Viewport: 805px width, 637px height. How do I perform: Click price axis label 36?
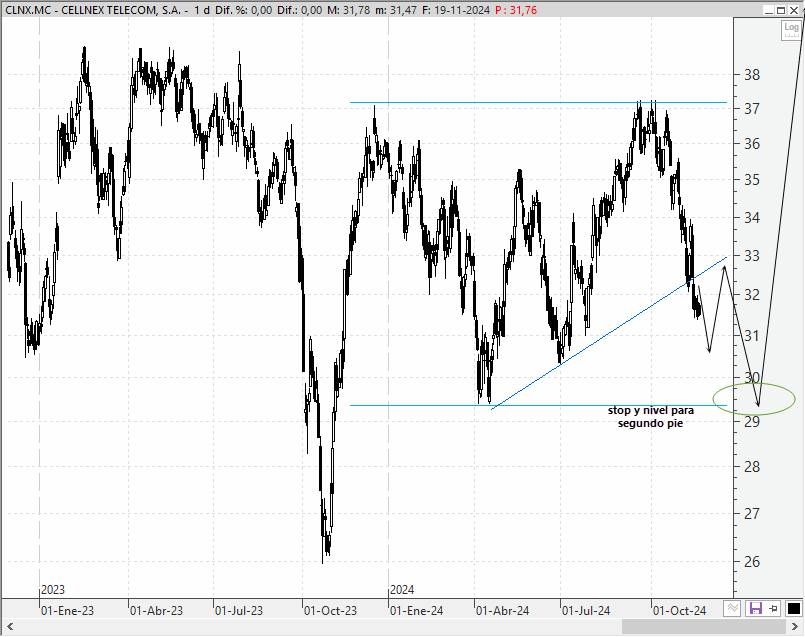752,144
